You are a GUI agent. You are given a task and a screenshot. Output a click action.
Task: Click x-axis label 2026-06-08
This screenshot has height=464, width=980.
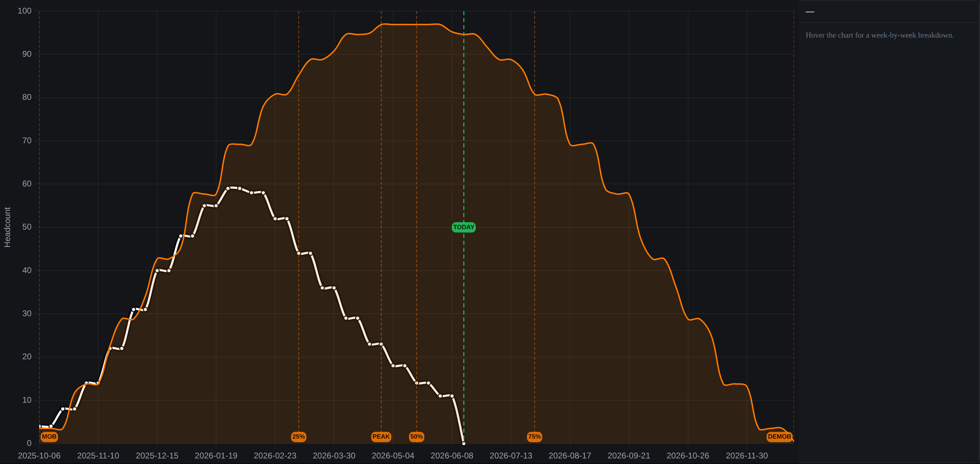point(452,456)
